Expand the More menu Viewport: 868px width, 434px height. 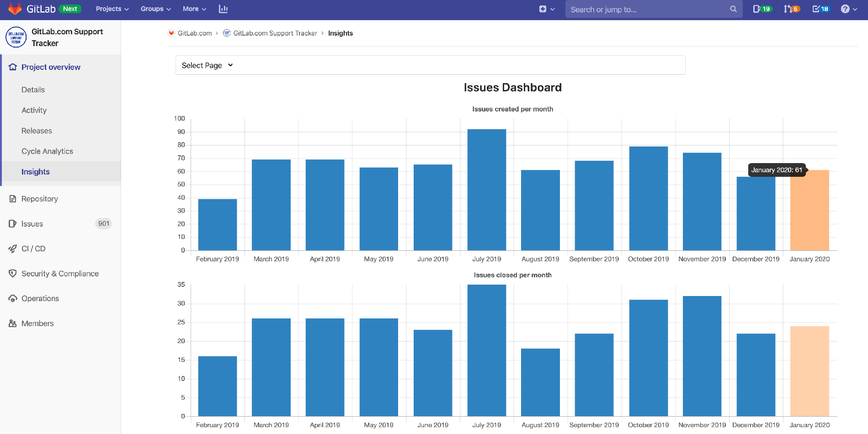click(193, 9)
